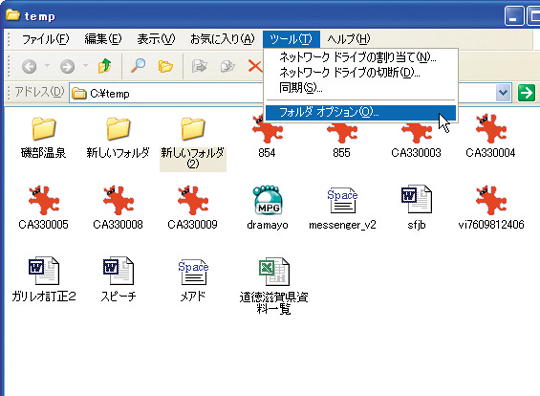
Task: Click the Back navigation arrow
Action: [x=29, y=66]
